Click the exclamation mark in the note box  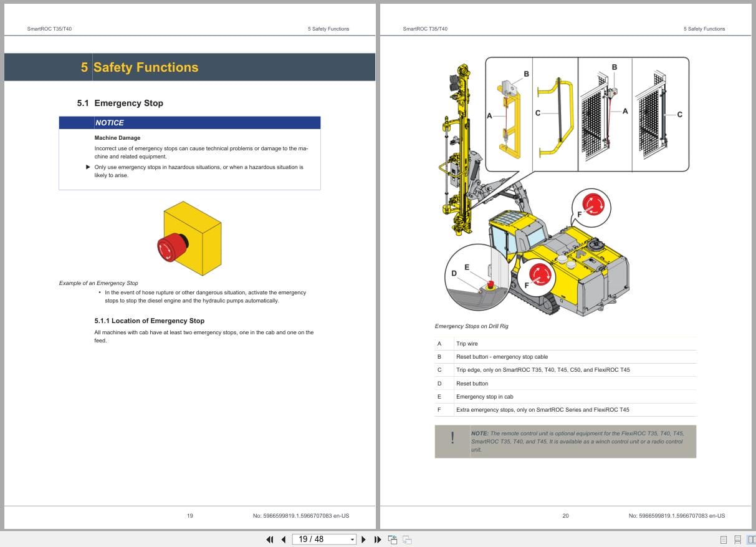(452, 438)
